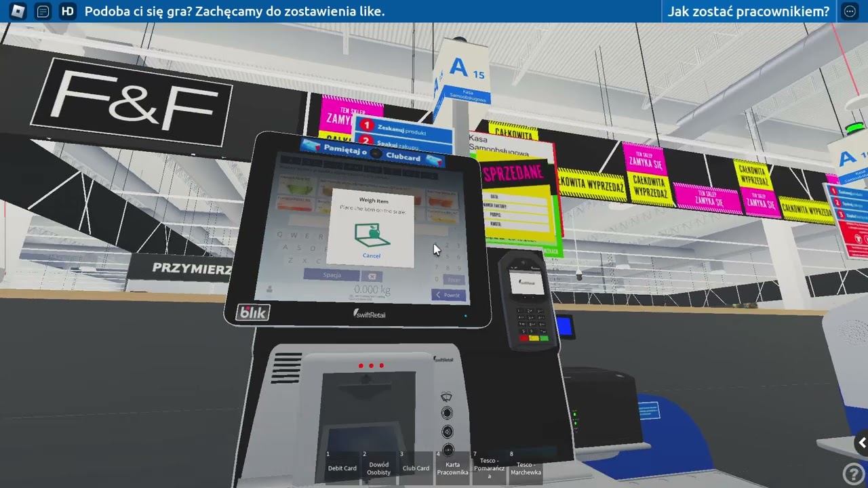Equip the Club Card item
868x488 pixels.
(x=416, y=468)
